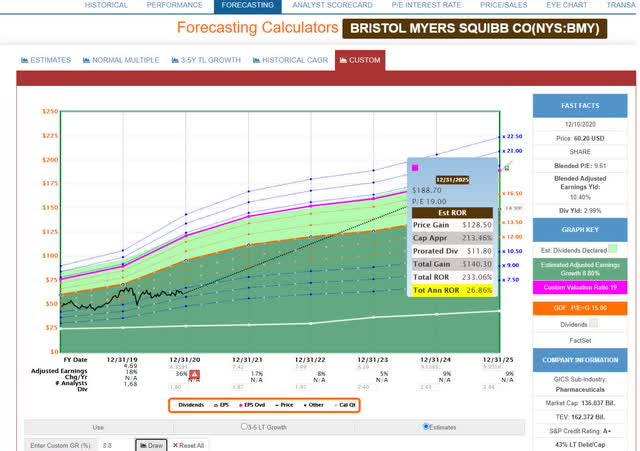This screenshot has width=640, height=451.
Task: Toggle the EPS series in the chart legend
Action: [222, 405]
